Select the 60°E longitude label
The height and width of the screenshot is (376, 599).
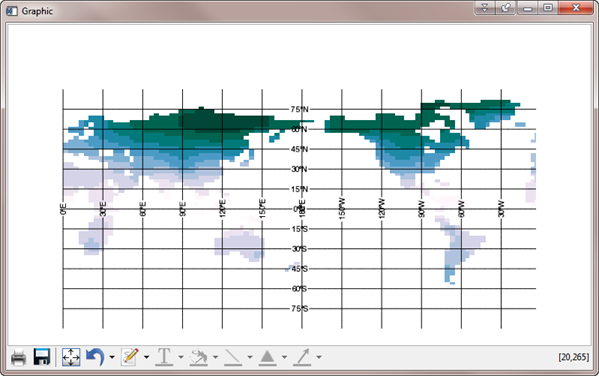pyautogui.click(x=142, y=209)
